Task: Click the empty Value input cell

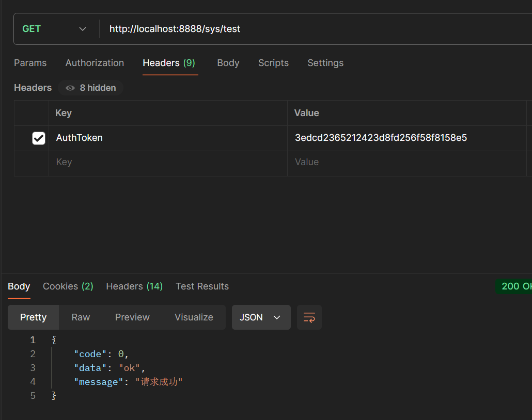Action: pyautogui.click(x=406, y=163)
